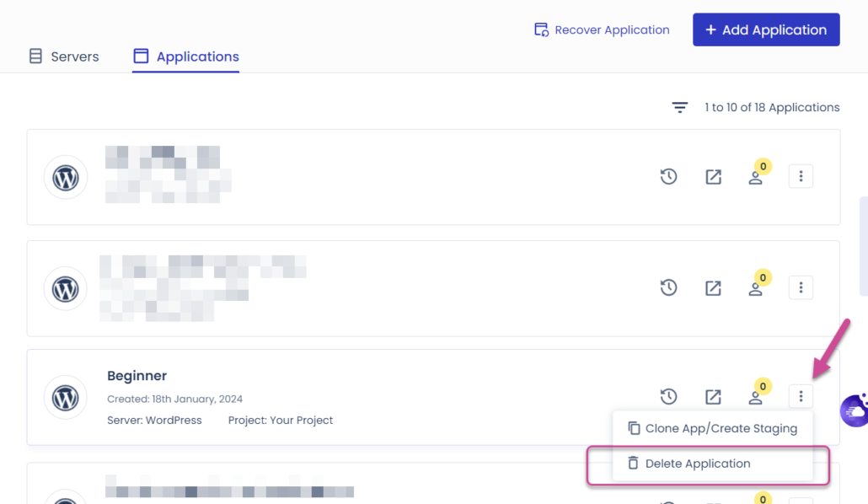Open three-dot menu on second application card
The width and height of the screenshot is (868, 504).
coord(801,287)
